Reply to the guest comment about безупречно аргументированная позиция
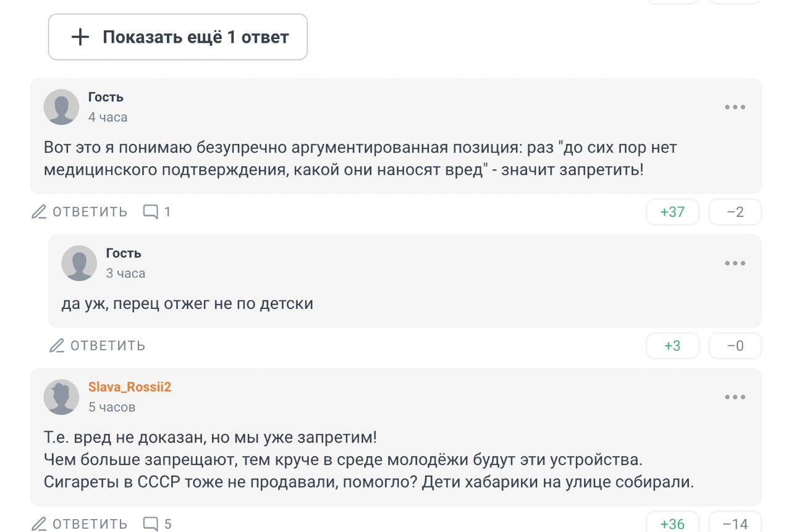The height and width of the screenshot is (532, 791). click(x=80, y=212)
